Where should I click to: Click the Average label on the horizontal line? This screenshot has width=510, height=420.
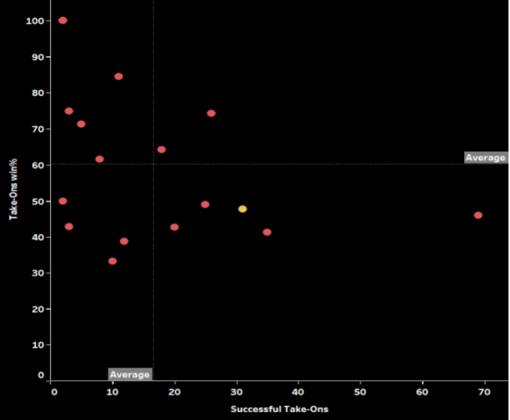click(x=486, y=158)
